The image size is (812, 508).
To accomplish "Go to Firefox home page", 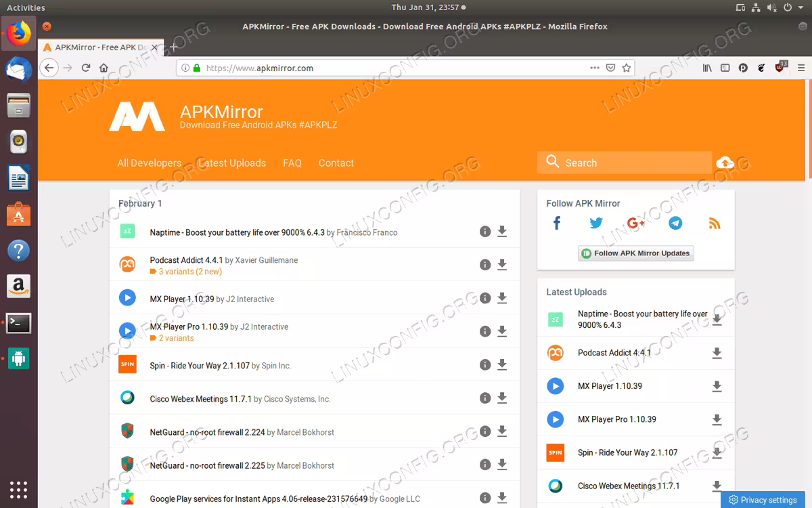I will point(104,68).
